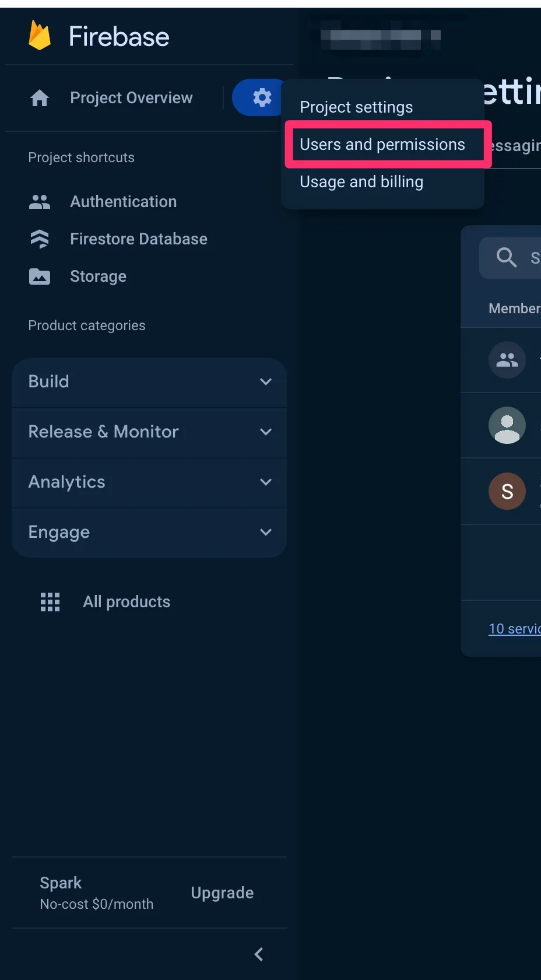This screenshot has height=980, width=541.
Task: Click the Member column header
Action: click(x=514, y=309)
